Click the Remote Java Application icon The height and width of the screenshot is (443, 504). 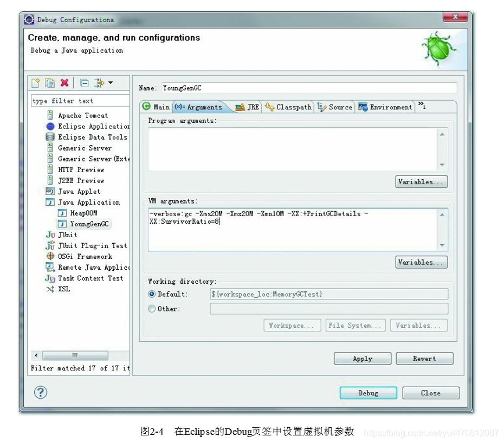coord(50,267)
